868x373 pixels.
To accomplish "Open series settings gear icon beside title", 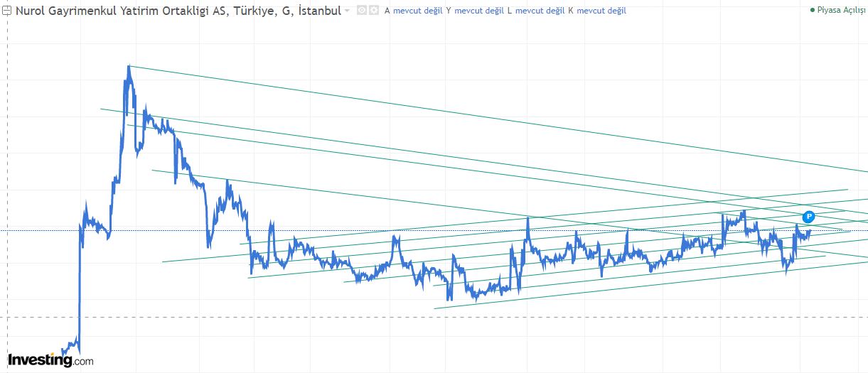I will (x=373, y=11).
